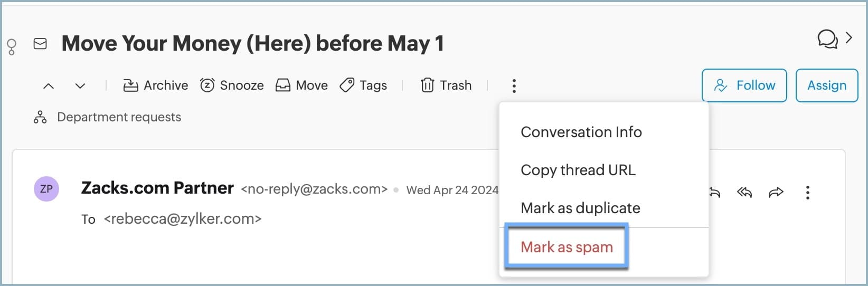Open the Tags option
This screenshot has height=286, width=868.
[363, 85]
